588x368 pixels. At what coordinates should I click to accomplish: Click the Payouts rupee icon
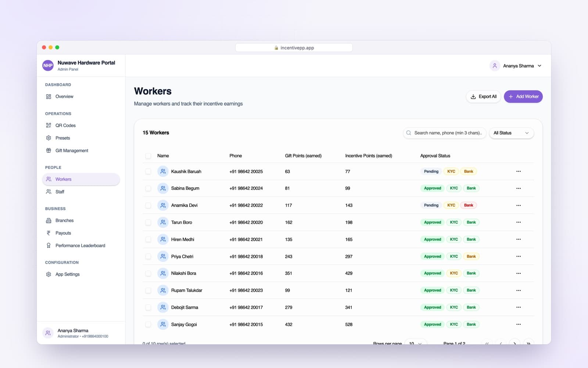[49, 233]
